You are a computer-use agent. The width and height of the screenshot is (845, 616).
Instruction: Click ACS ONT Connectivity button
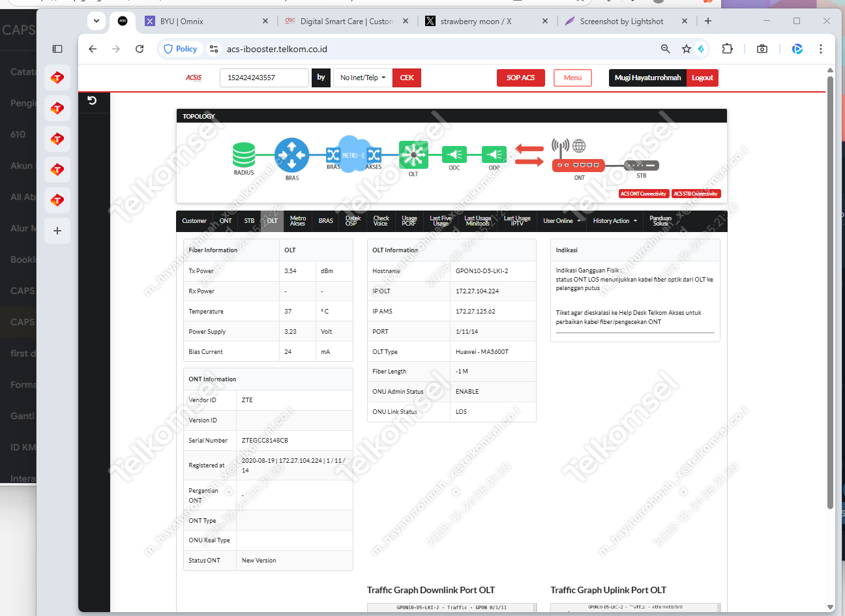point(644,194)
